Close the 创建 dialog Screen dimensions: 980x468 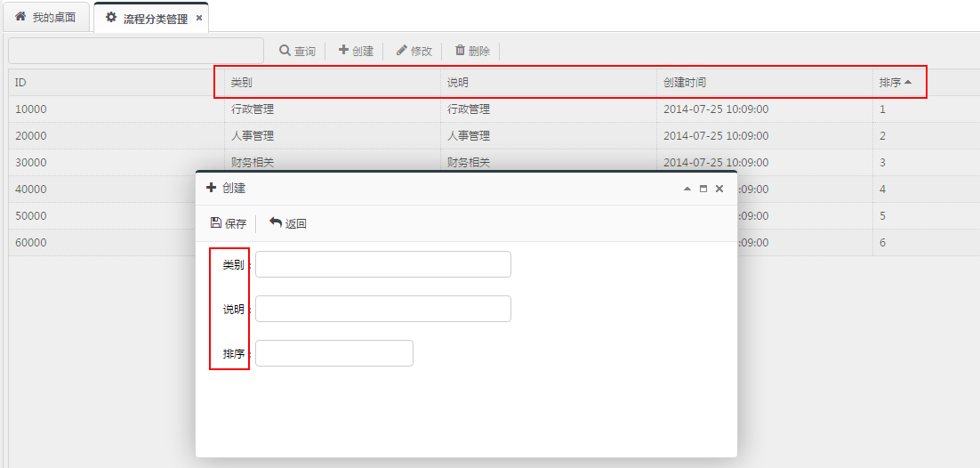[x=719, y=189]
